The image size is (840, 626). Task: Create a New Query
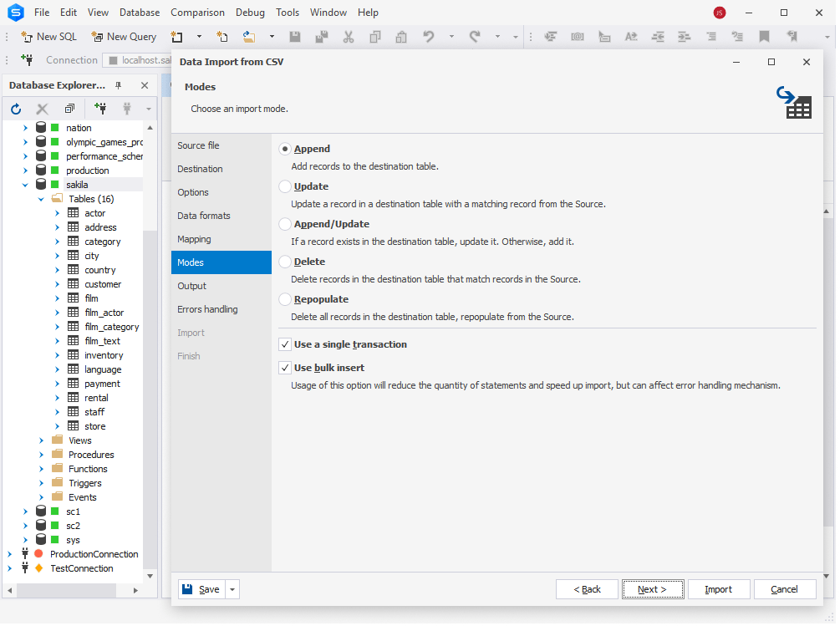(x=124, y=36)
